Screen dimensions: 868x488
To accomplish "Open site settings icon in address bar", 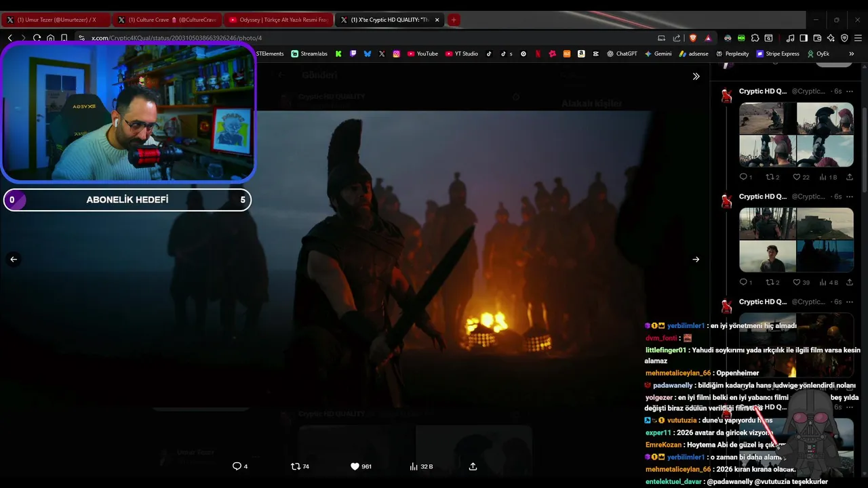I will point(81,38).
